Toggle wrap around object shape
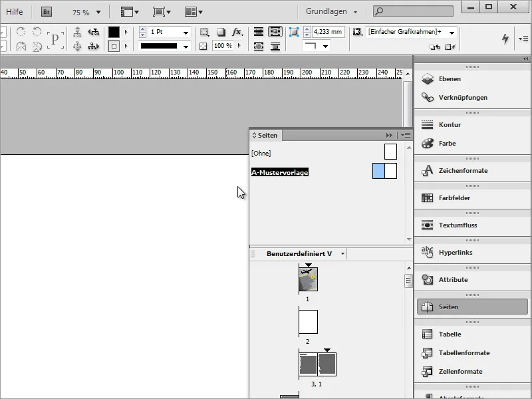The width and height of the screenshot is (532, 399). click(259, 46)
